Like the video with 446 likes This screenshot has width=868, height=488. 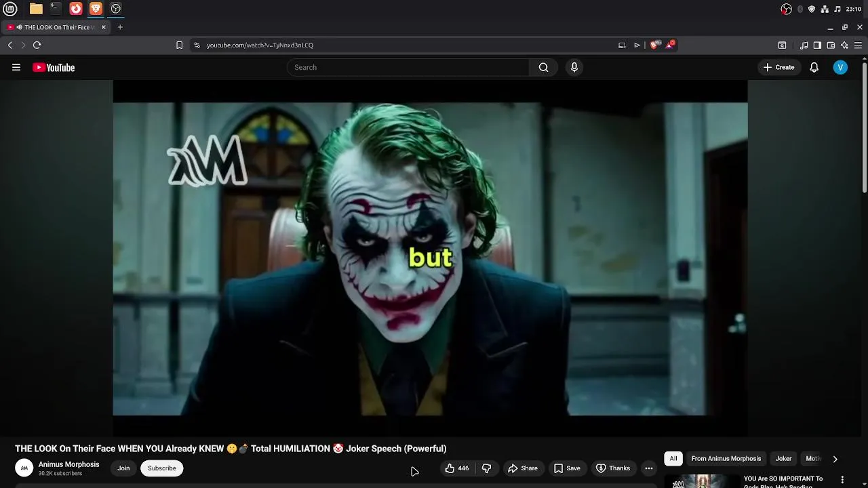pos(457,468)
